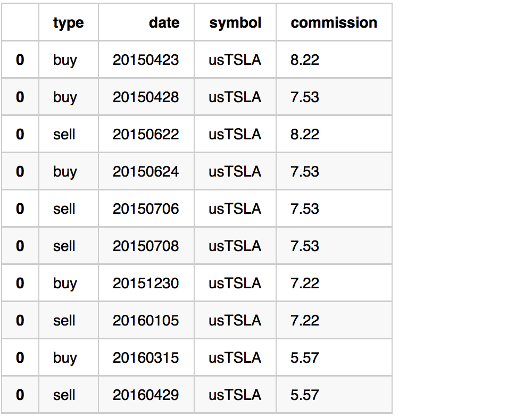Select date cell 20151230

[146, 283]
